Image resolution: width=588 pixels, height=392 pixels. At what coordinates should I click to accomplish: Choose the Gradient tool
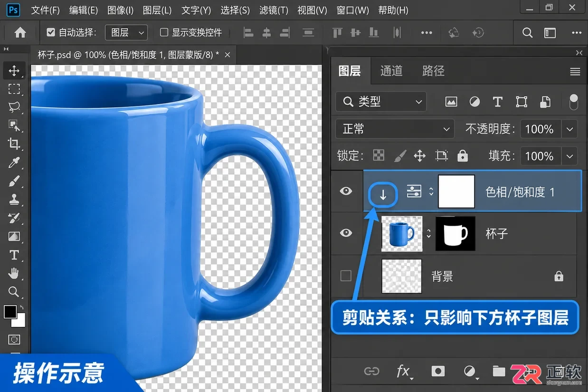14,236
